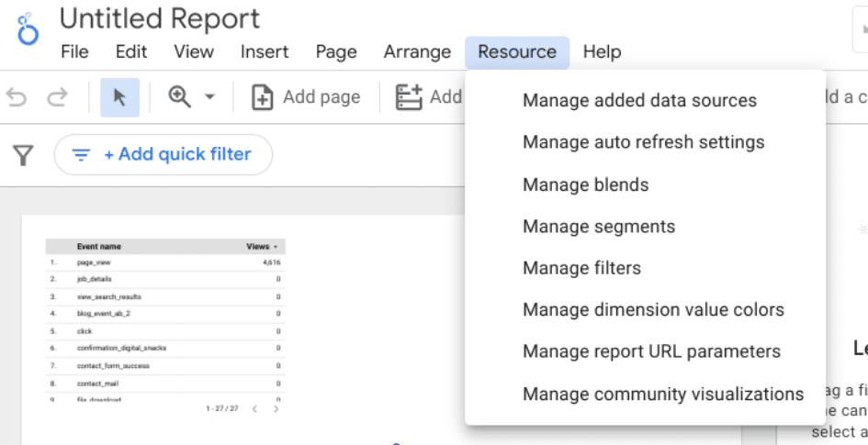
Task: Click the Looker Studio logo icon
Action: tap(28, 29)
